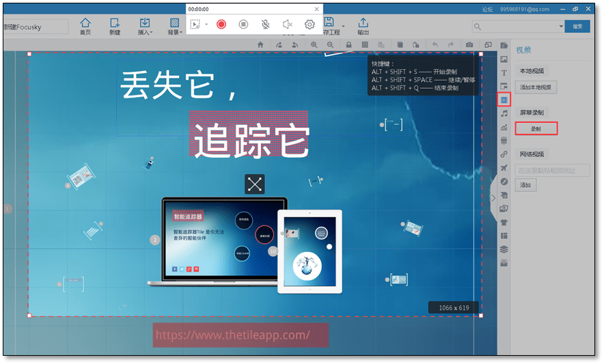604x364 pixels.
Task: Open the 插入 insert menu
Action: pyautogui.click(x=145, y=26)
